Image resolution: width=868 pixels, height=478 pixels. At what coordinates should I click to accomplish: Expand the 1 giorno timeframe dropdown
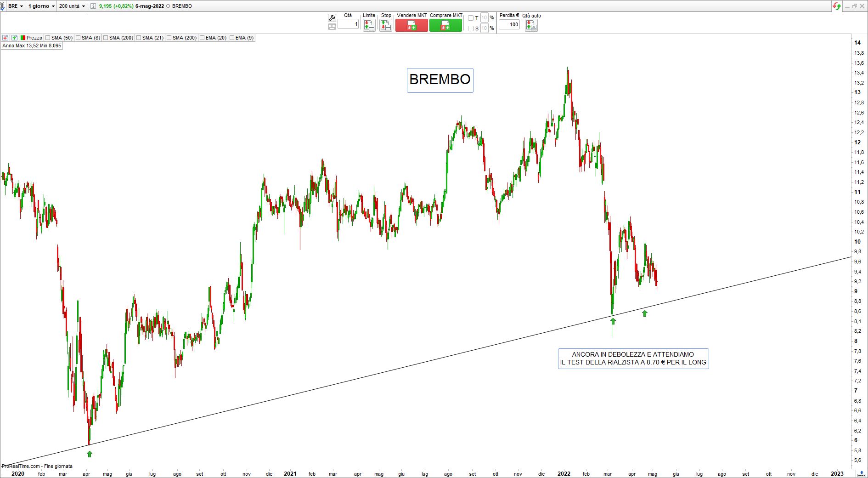pos(41,6)
